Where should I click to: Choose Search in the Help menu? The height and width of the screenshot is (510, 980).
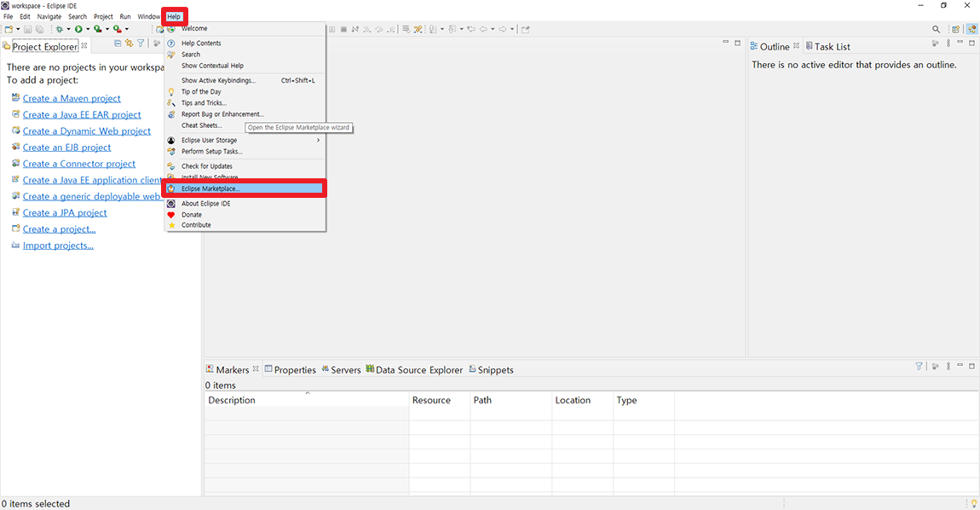(245, 55)
